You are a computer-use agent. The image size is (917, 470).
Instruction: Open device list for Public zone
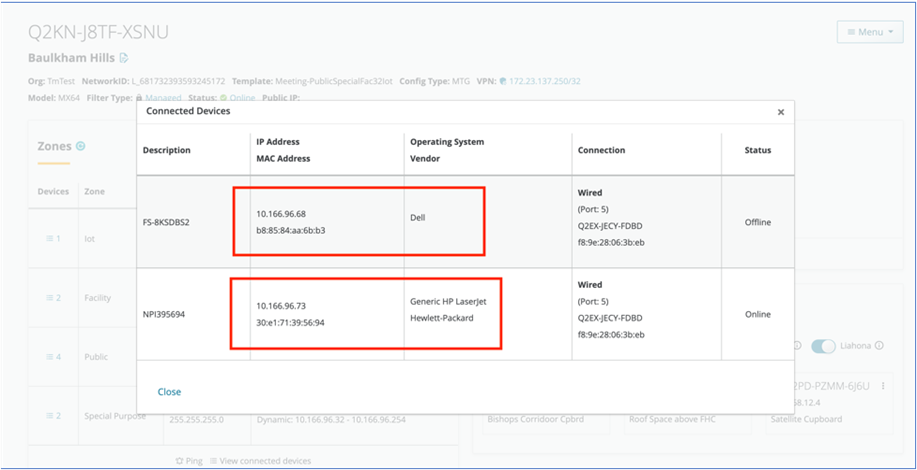pos(53,357)
